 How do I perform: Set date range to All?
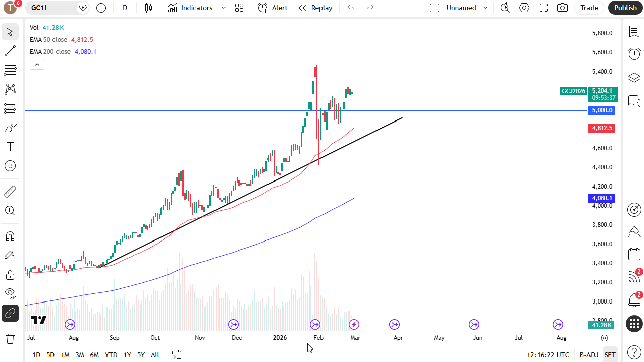(155, 355)
